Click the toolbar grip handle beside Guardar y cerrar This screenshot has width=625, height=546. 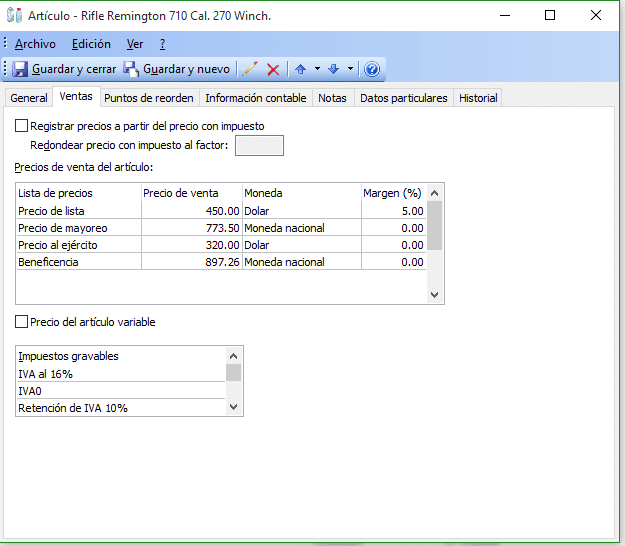(5, 69)
